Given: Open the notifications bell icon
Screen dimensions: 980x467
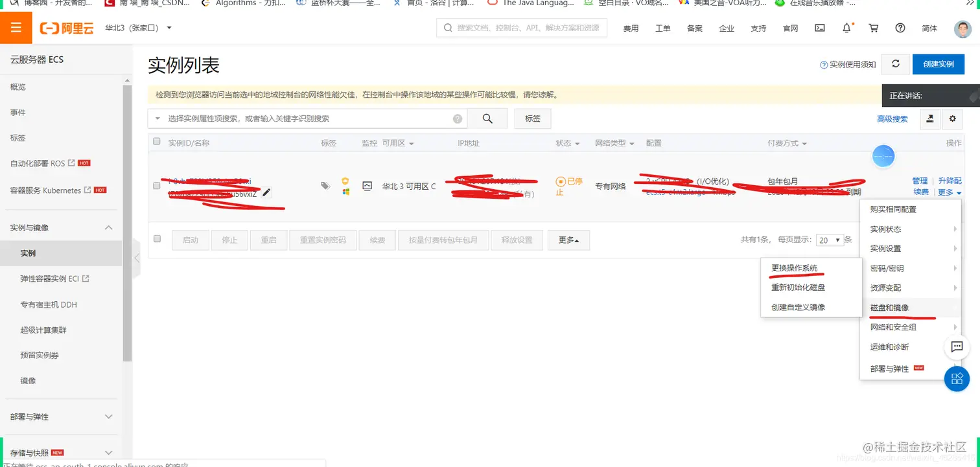Looking at the screenshot, I should pos(846,28).
